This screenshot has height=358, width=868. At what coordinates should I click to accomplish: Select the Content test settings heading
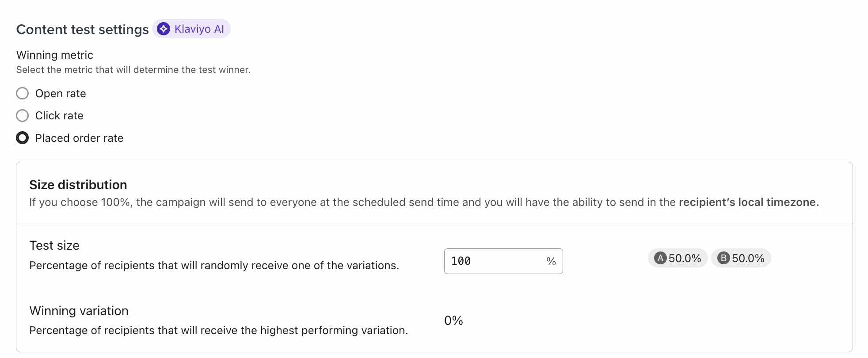tap(82, 29)
